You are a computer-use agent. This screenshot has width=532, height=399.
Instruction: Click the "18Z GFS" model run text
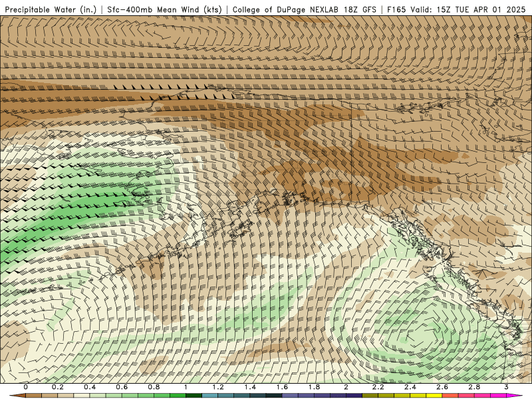[x=360, y=9]
